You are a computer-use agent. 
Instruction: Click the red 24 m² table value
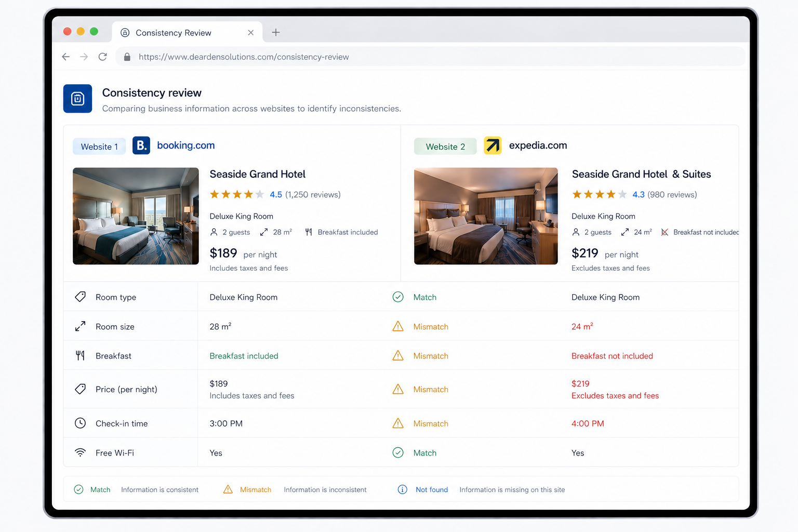click(582, 326)
